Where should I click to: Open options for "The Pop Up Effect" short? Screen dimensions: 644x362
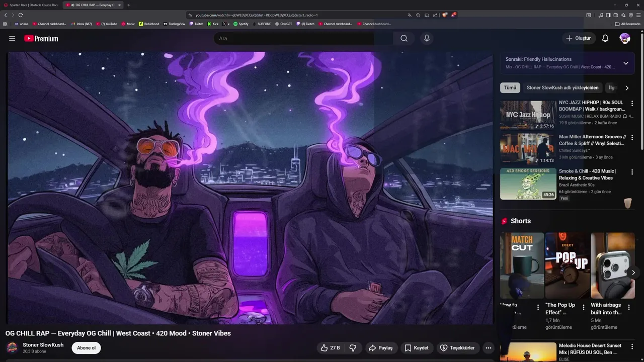point(584,307)
